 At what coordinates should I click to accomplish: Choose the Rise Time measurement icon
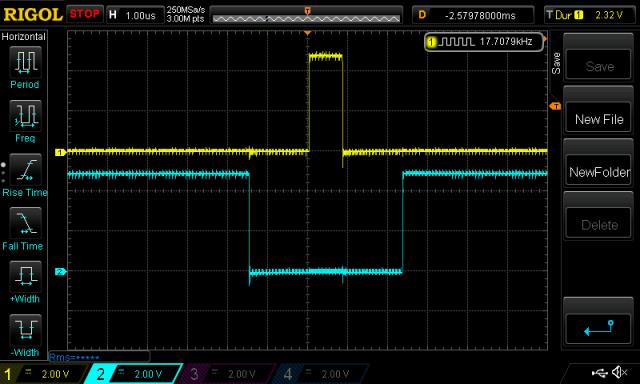pyautogui.click(x=25, y=169)
